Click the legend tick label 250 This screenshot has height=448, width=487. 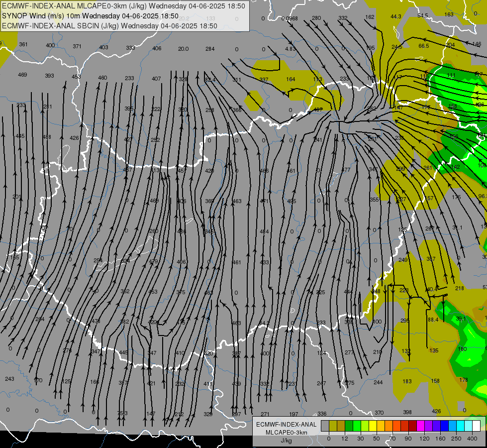(456, 439)
